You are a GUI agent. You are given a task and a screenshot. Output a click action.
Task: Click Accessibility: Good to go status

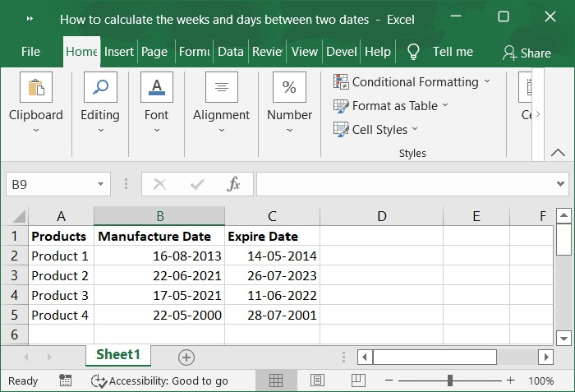(160, 380)
